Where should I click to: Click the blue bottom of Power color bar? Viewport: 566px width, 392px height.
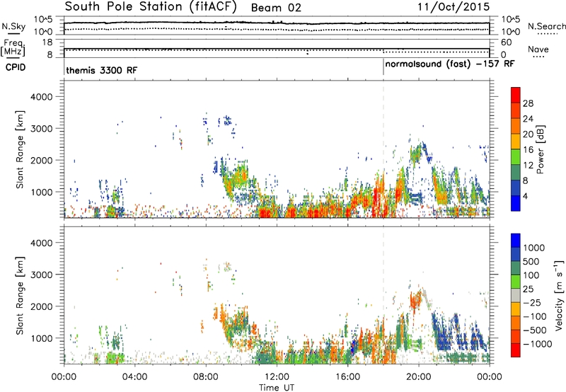516,204
